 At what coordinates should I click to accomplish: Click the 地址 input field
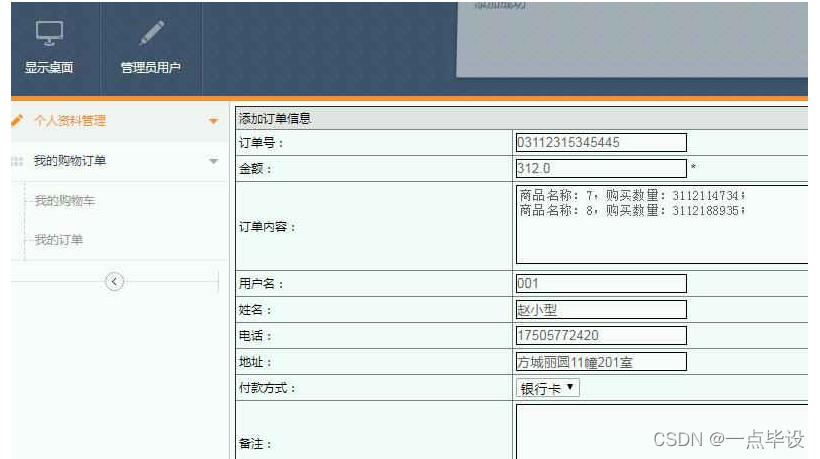click(601, 362)
